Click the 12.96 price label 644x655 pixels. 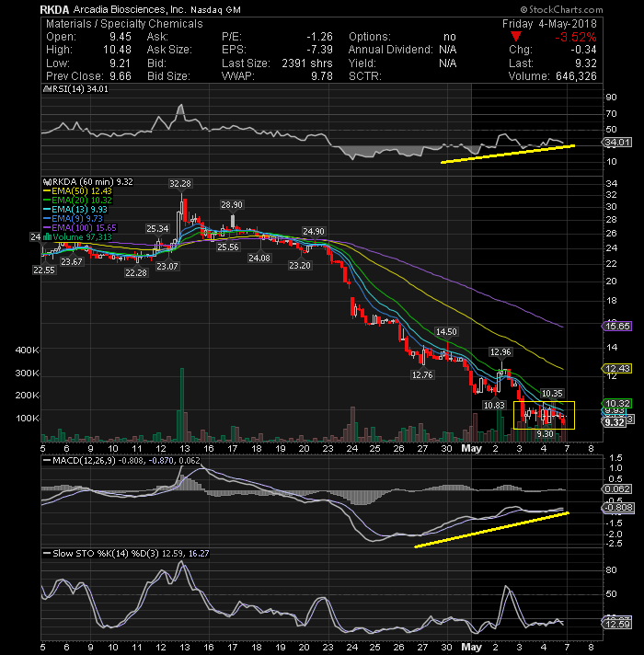coord(500,352)
